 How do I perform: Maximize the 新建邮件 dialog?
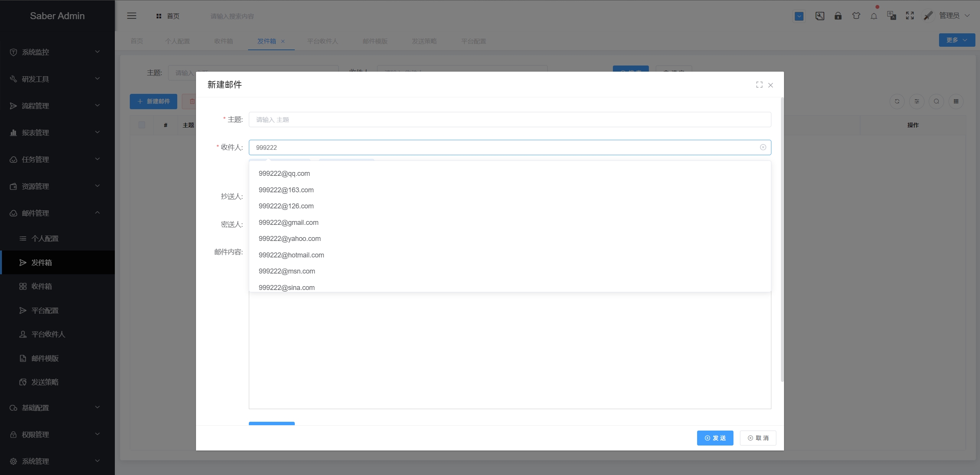coord(759,85)
